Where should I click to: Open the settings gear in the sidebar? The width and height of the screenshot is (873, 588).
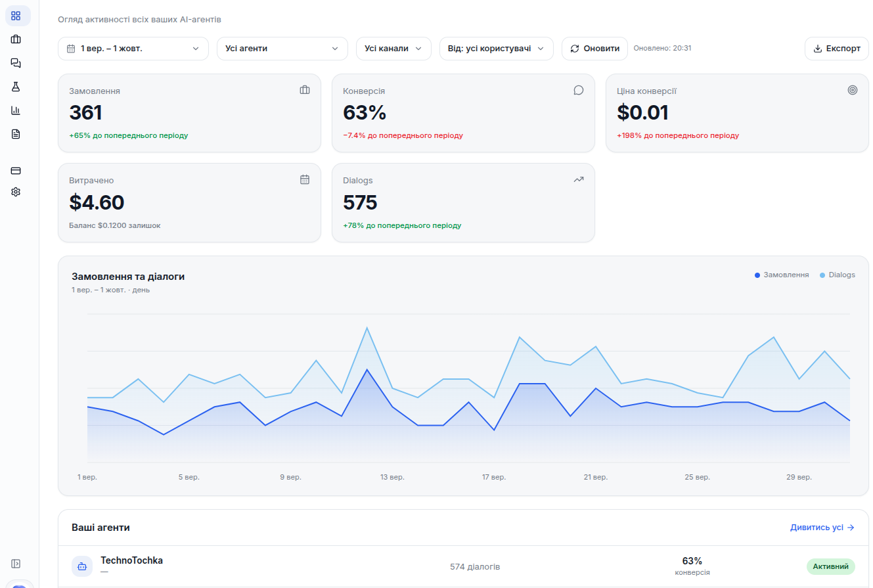16,192
